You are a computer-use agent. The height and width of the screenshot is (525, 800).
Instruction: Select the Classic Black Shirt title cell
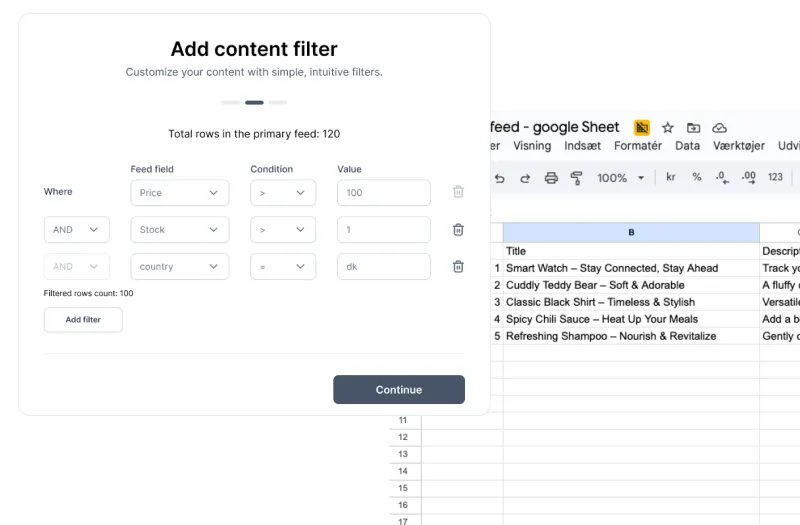click(631, 302)
